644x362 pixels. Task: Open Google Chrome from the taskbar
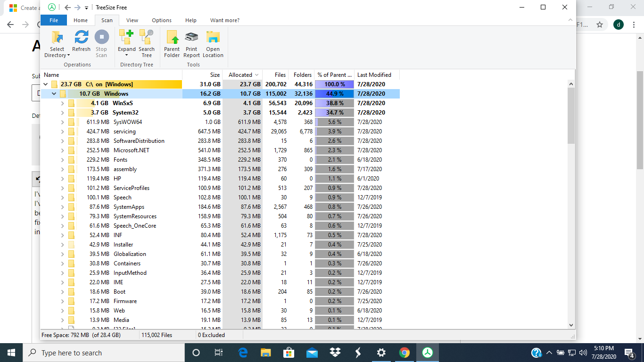(x=404, y=353)
